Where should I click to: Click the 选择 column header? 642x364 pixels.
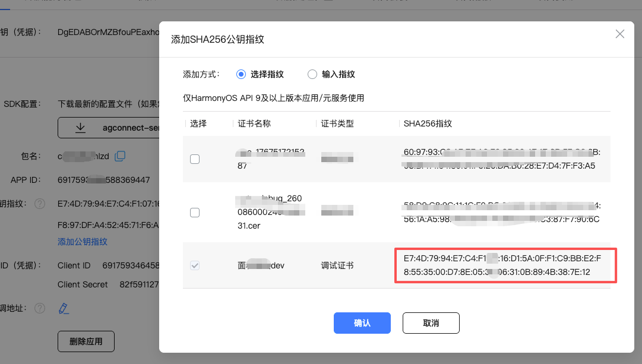[198, 124]
